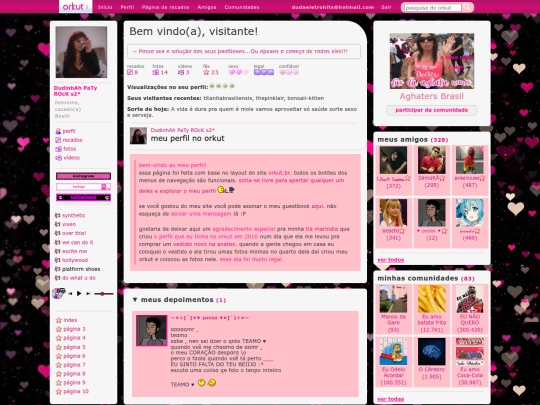Click visitor link thepinklair
Viewport: 540px width, 405px height.
[x=270, y=98]
